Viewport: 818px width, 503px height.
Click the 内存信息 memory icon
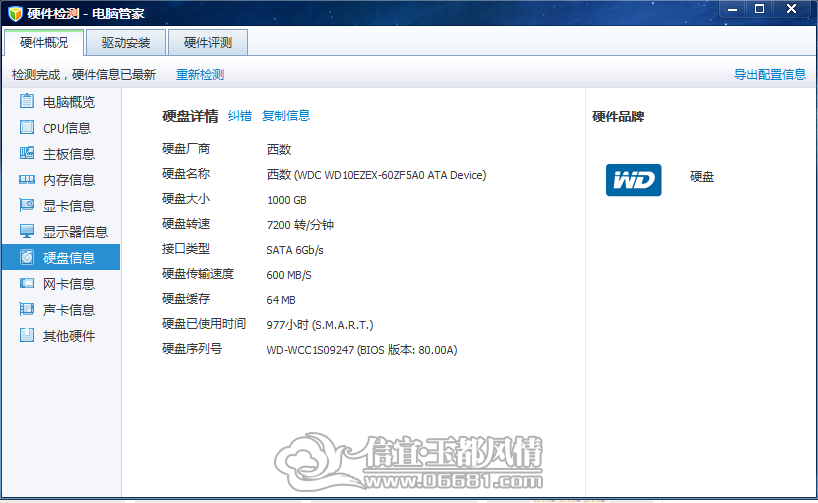click(x=27, y=179)
